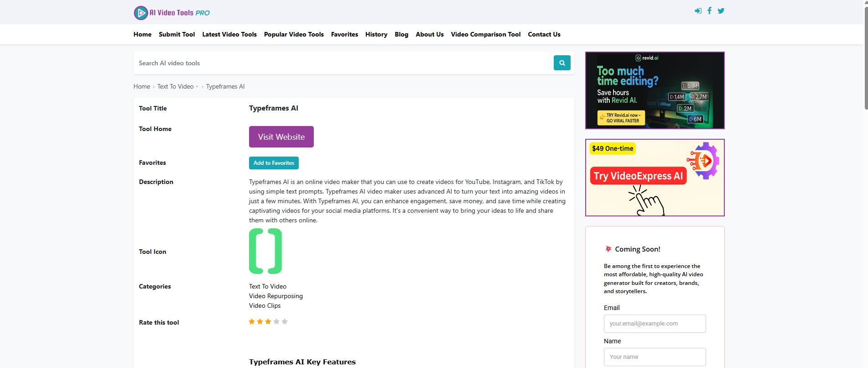Rate the tool three stars
The height and width of the screenshot is (368, 868).
(268, 321)
